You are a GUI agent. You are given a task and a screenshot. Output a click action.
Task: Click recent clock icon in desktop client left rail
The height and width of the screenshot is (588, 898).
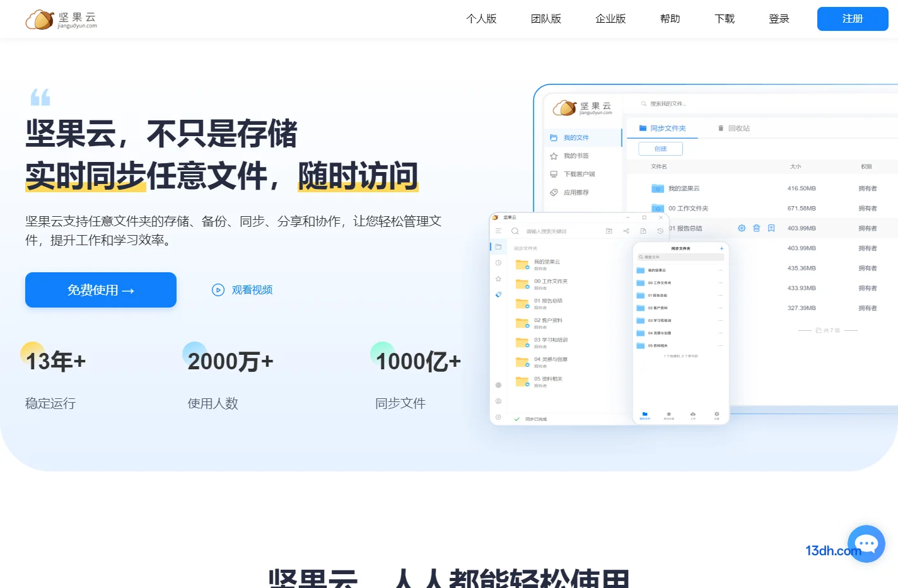pyautogui.click(x=498, y=263)
